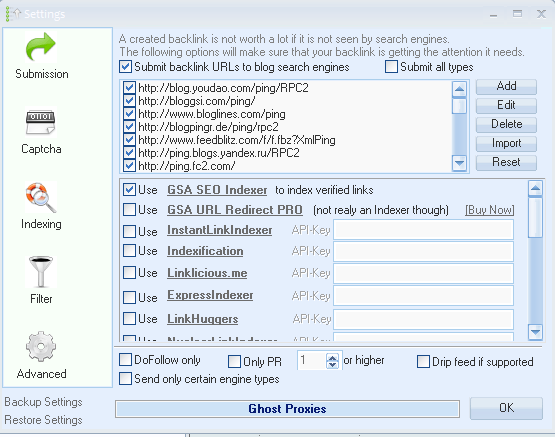Screen dimensions: 555x437
Task: Enable Drip feed if supported
Action: [x=423, y=362]
